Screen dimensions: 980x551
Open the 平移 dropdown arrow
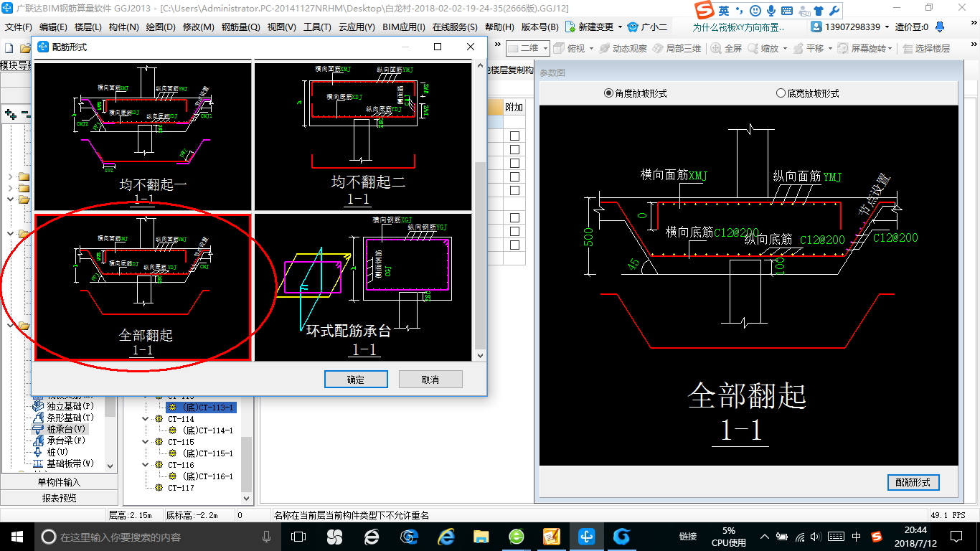click(831, 49)
